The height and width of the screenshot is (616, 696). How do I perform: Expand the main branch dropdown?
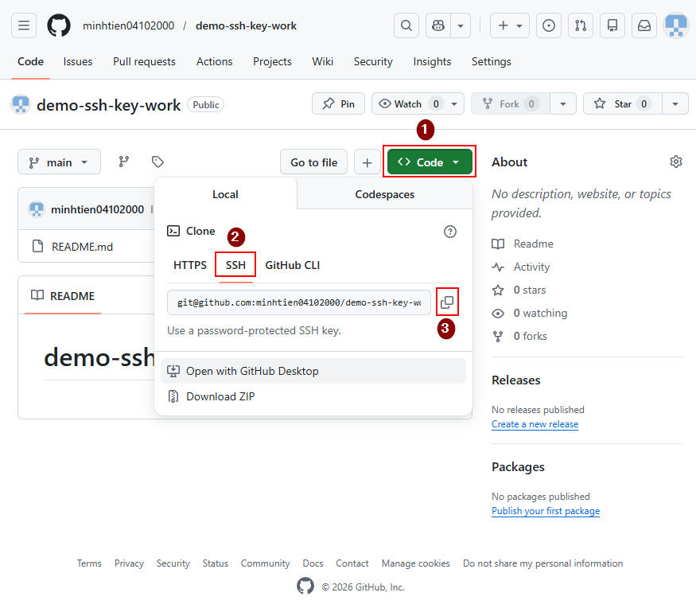pos(59,162)
